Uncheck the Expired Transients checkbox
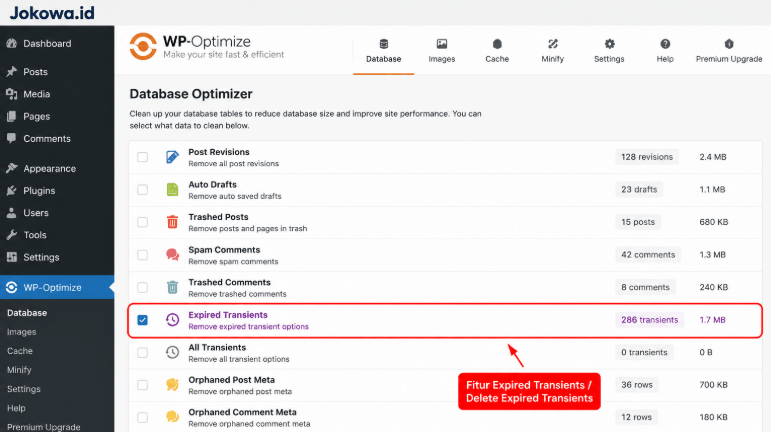 [143, 320]
